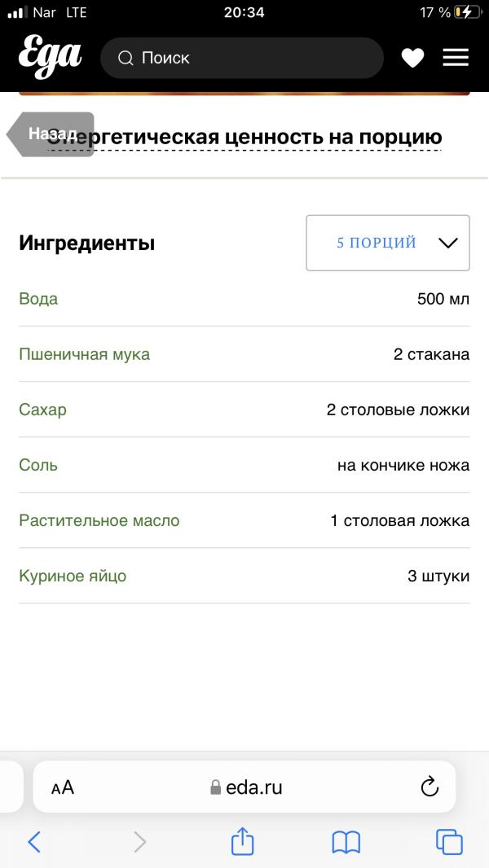Open the Пшеничная мука ingredient link
The image size is (489, 868).
[84, 354]
